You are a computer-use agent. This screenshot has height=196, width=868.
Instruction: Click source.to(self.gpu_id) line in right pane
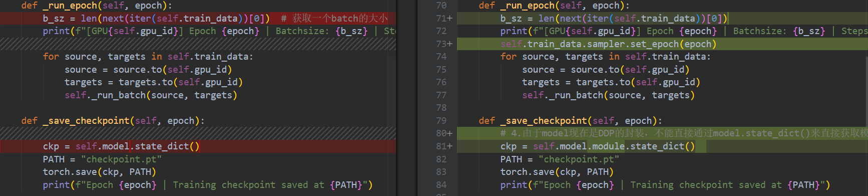[606, 70]
